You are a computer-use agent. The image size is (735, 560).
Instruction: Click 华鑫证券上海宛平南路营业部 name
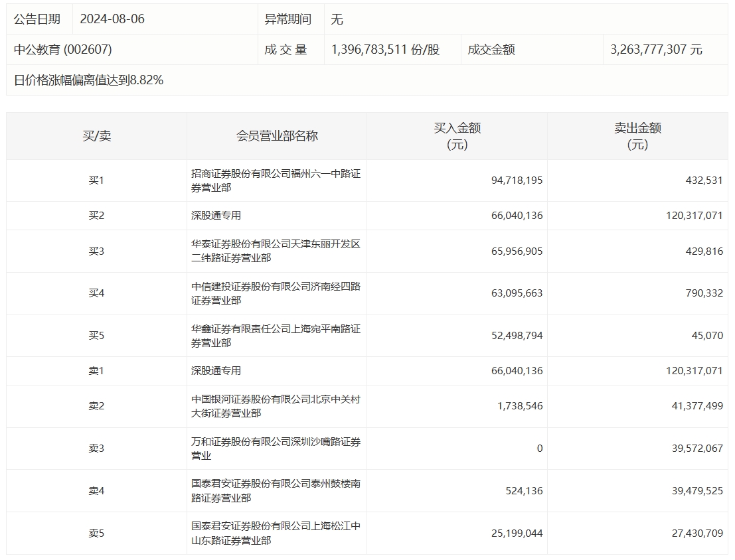[276, 336]
